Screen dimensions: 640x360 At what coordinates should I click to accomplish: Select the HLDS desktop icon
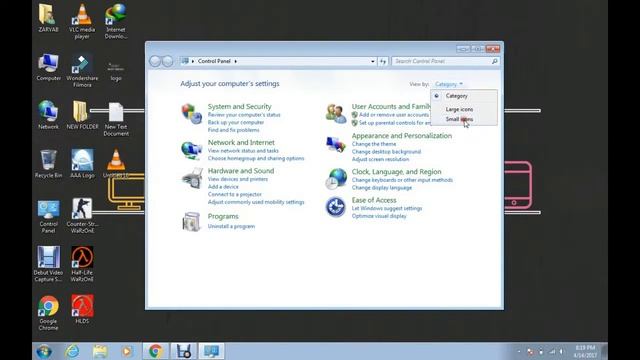click(82, 309)
